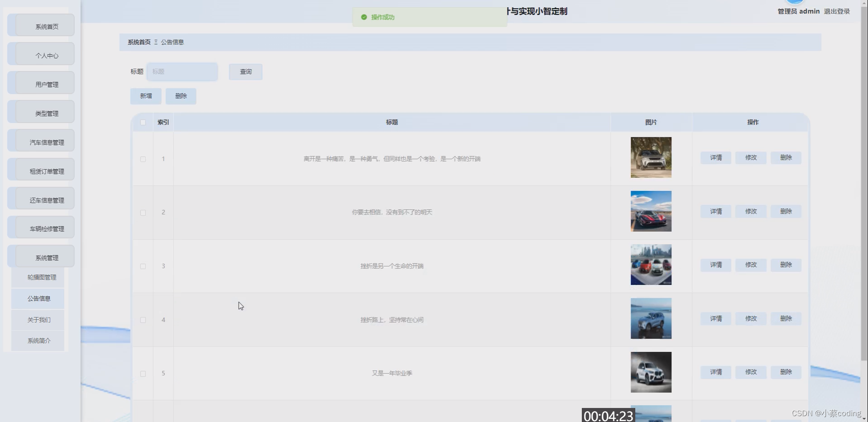Click 删除 for row 3
This screenshot has height=422, width=868.
pyautogui.click(x=786, y=265)
